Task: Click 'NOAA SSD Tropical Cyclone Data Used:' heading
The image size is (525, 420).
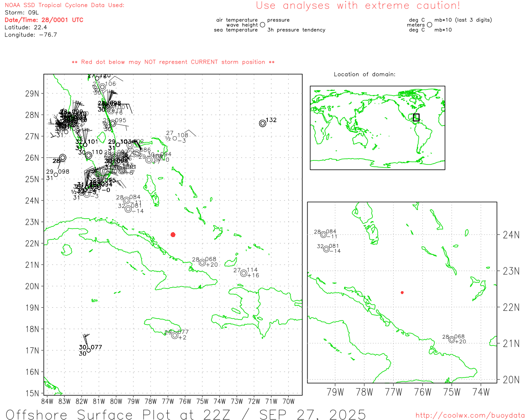Action: 64,5
